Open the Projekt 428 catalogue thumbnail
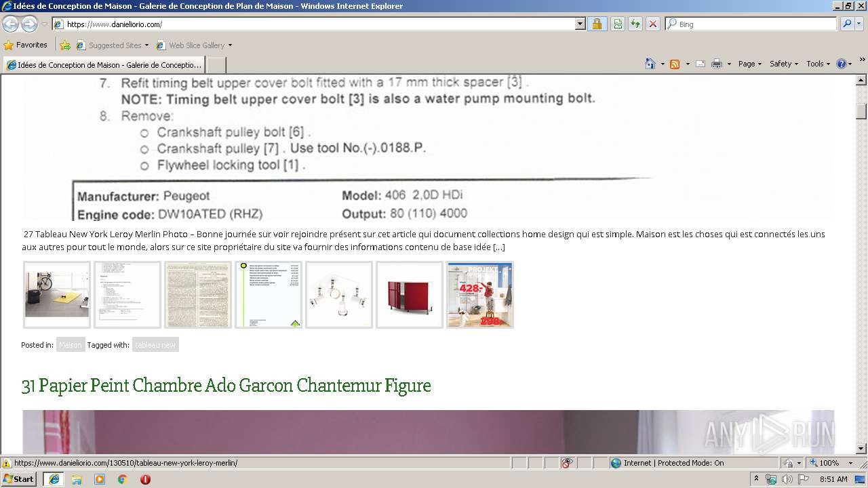This screenshot has width=868, height=488. point(480,295)
